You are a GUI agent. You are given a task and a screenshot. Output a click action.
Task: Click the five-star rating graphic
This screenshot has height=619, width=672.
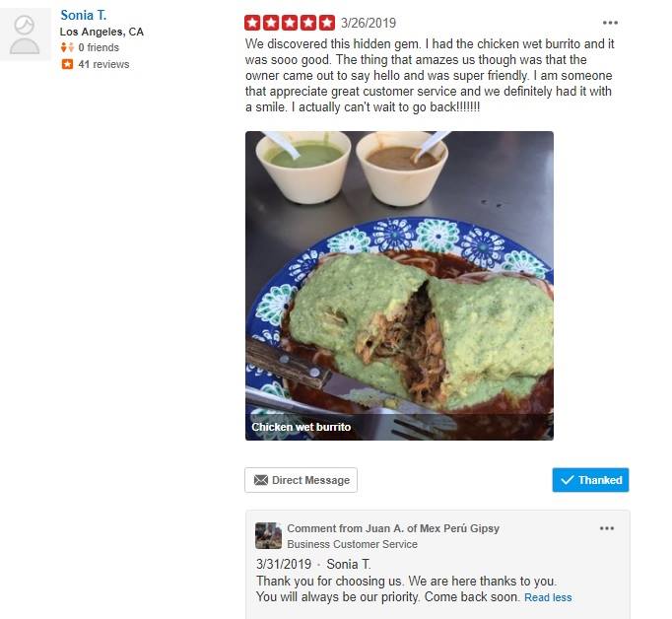[x=290, y=23]
